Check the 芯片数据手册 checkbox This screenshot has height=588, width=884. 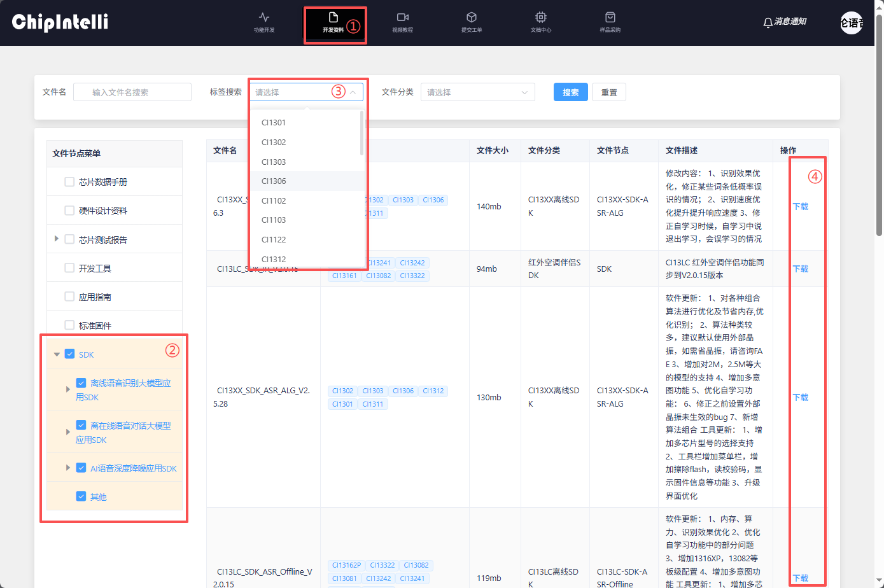[69, 182]
